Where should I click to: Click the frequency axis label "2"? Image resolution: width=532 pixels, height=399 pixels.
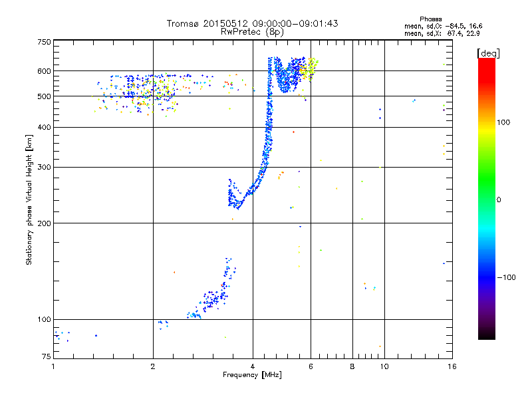point(153,366)
